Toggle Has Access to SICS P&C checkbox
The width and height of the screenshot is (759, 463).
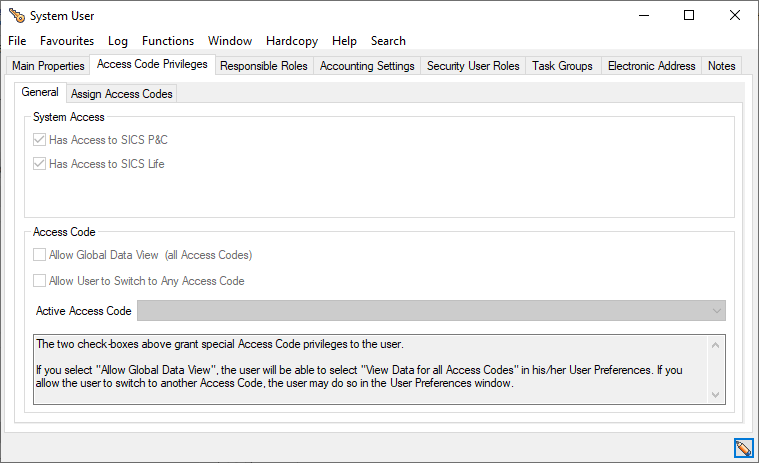[x=39, y=140]
